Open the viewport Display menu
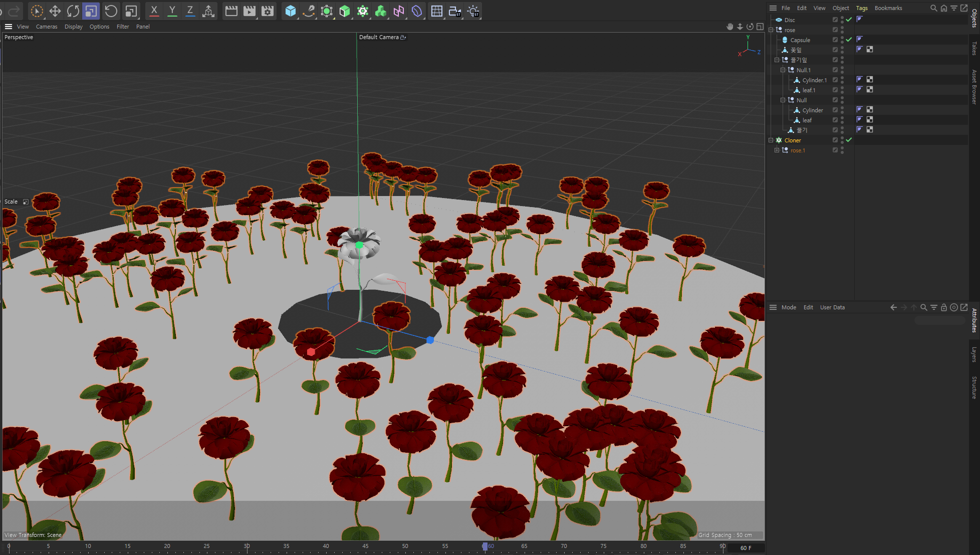 pyautogui.click(x=74, y=27)
